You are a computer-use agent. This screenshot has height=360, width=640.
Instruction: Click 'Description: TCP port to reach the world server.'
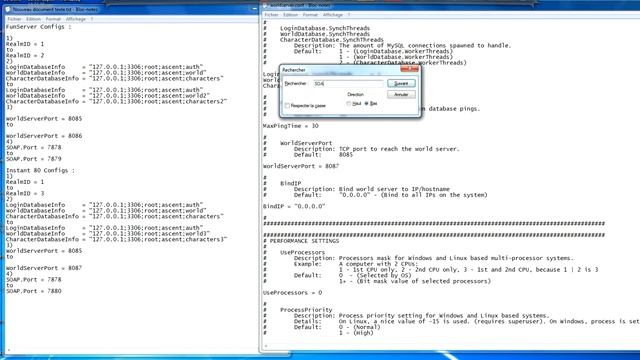[x=377, y=149]
